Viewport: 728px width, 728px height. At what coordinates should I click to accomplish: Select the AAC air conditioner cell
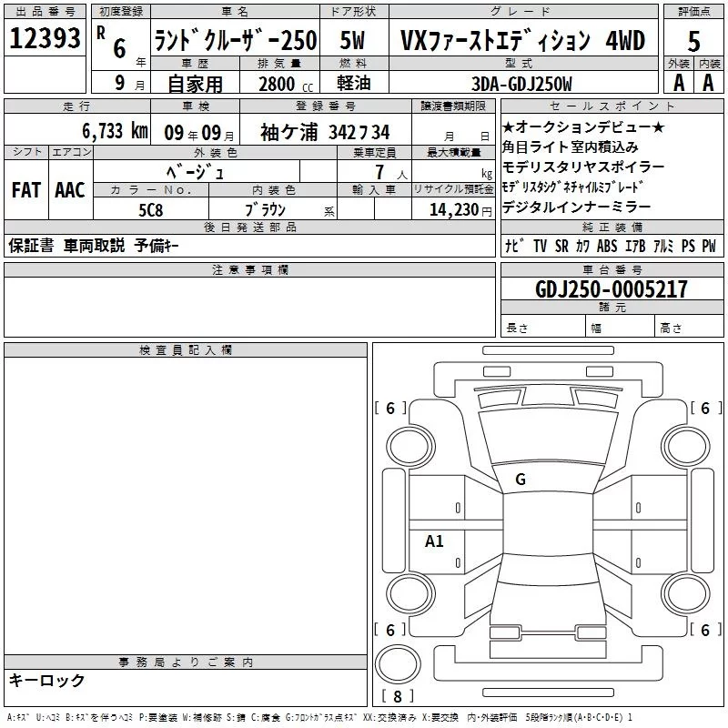coord(70,189)
